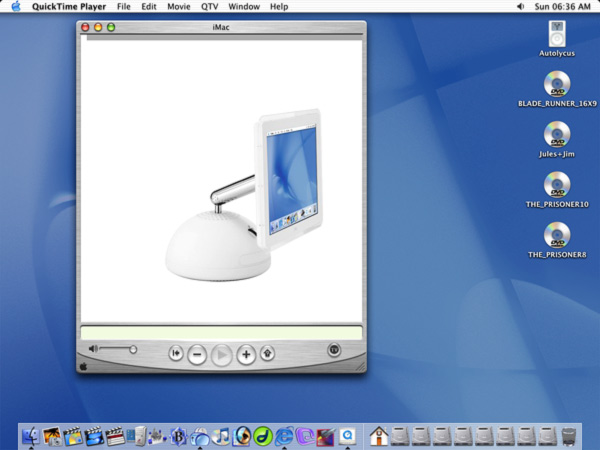Click QuickTime Player blue Q Dock icon
Screen dimensions: 600x450
tap(347, 436)
